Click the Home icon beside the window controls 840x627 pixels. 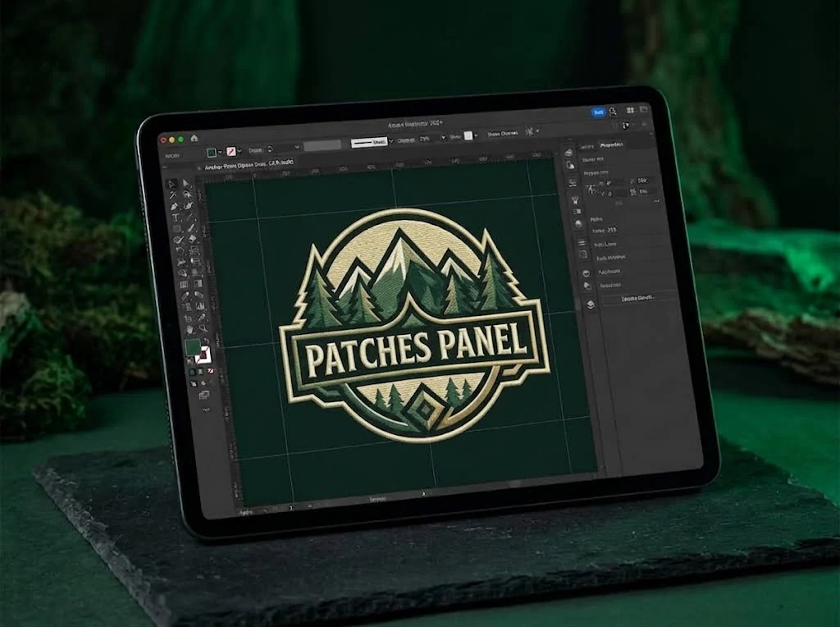click(x=194, y=138)
